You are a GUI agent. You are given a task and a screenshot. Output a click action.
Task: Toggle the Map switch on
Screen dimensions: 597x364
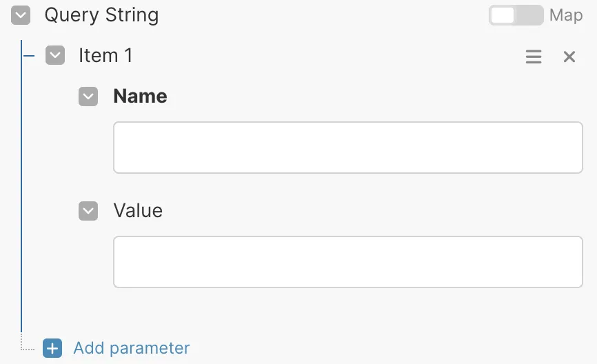[516, 15]
